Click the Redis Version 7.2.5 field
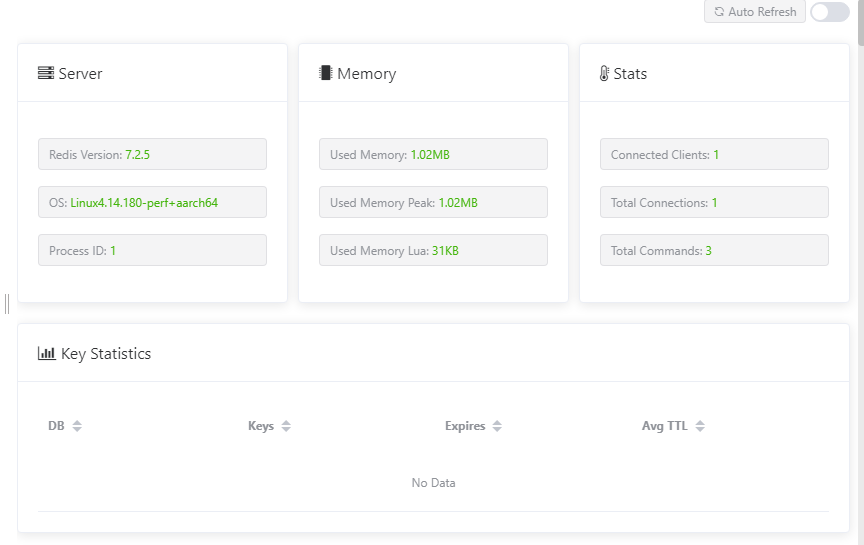864x545 pixels. [152, 154]
